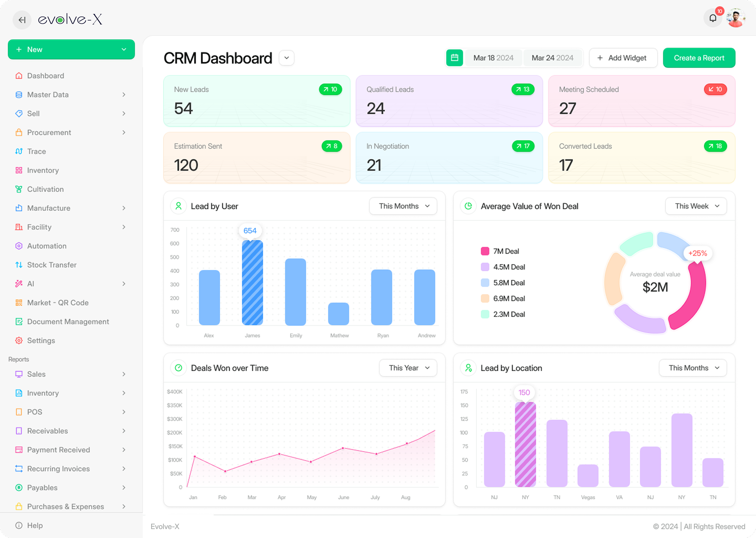Click the Trace sidebar icon
The height and width of the screenshot is (538, 756).
point(19,151)
